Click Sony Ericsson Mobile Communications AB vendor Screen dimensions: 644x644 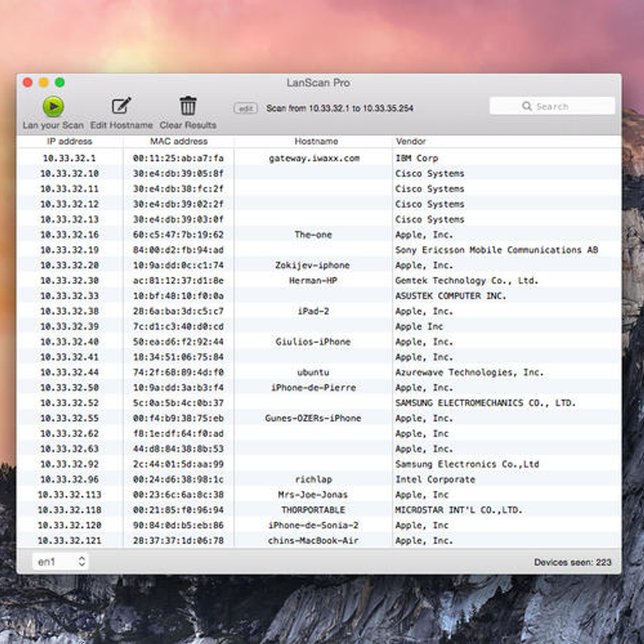pos(496,250)
